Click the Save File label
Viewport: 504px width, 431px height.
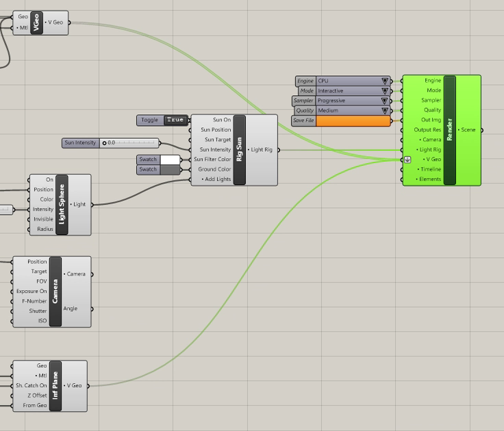[303, 120]
